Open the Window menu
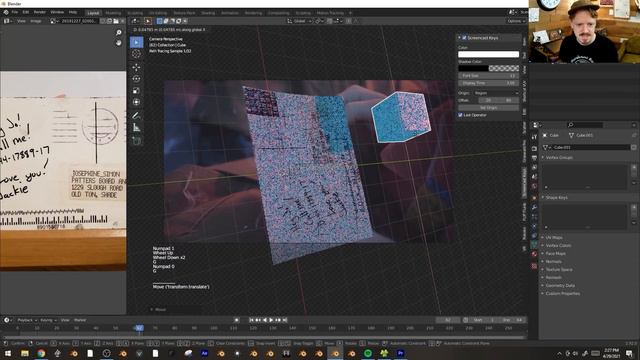This screenshot has height=360, width=640. pyautogui.click(x=57, y=12)
